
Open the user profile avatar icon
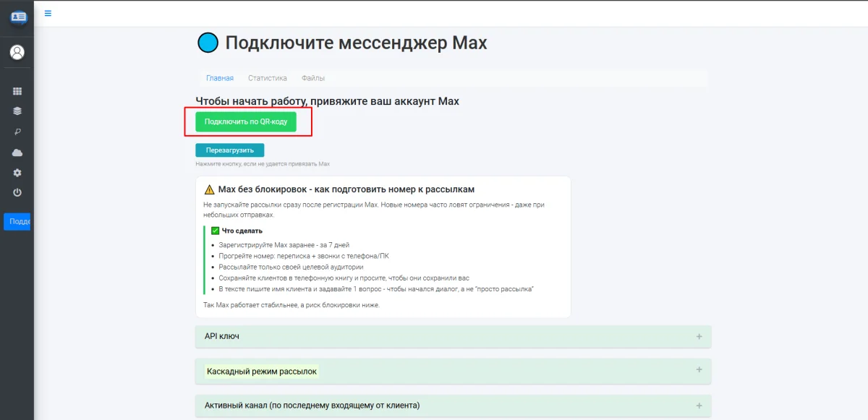tap(17, 52)
